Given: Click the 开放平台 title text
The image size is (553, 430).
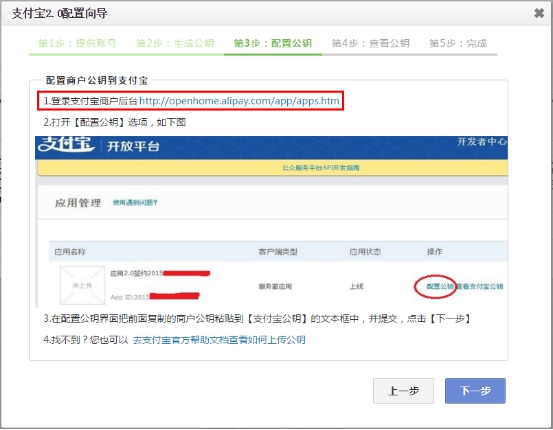Looking at the screenshot, I should (x=133, y=146).
